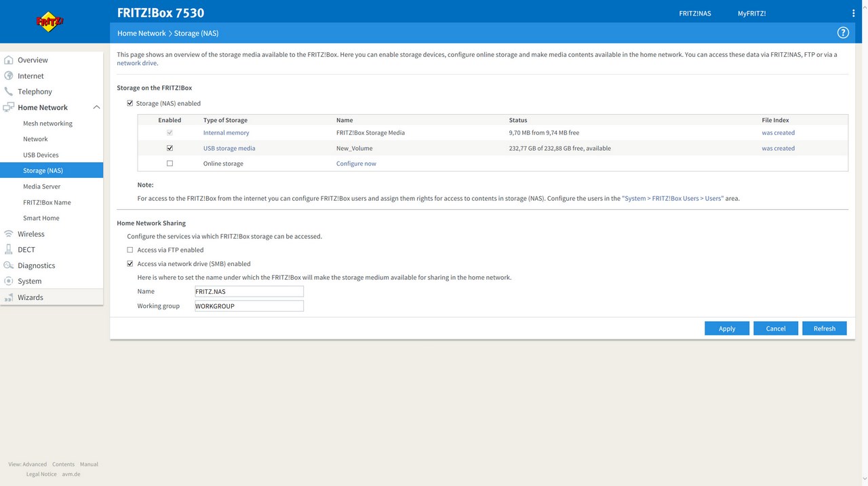The image size is (868, 486).
Task: Select the '232,77 GB of 232,88 GB free' status
Action: (x=560, y=148)
